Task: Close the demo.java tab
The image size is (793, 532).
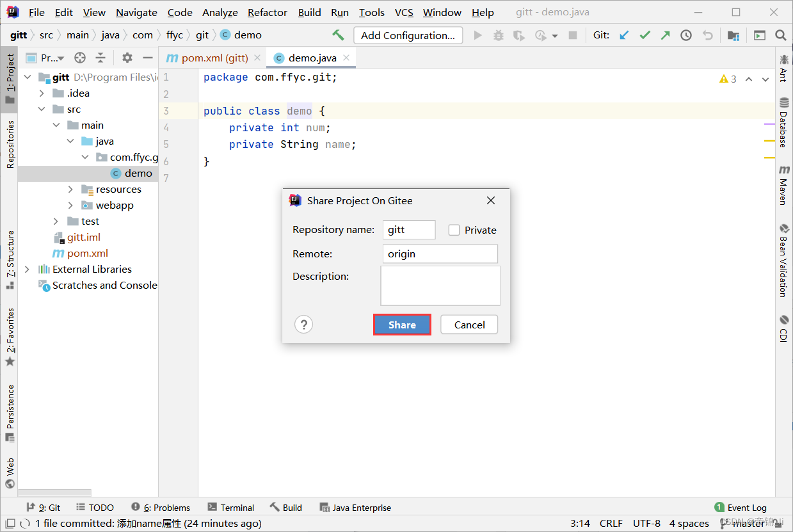Action: (346, 58)
